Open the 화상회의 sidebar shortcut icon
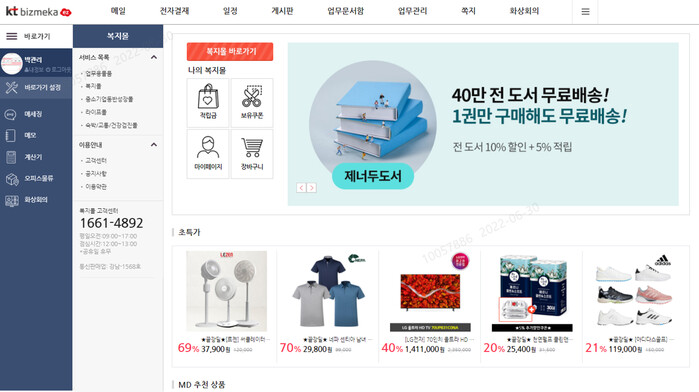 point(12,200)
